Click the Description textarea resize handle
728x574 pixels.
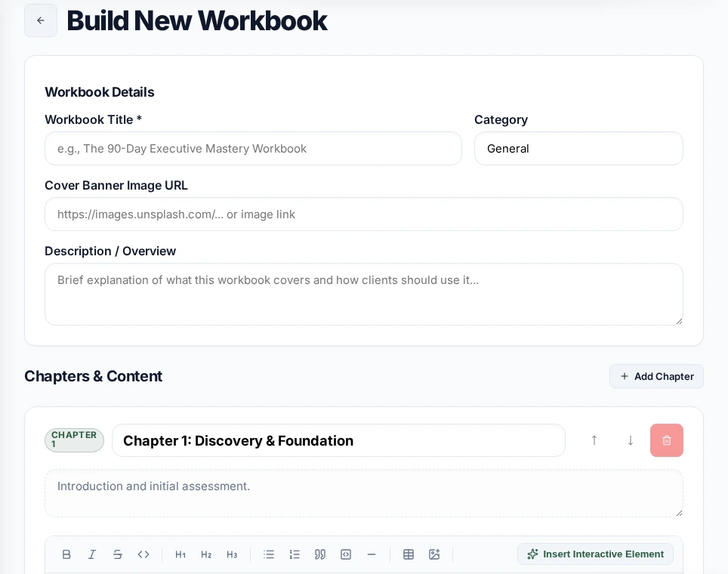[x=679, y=322]
